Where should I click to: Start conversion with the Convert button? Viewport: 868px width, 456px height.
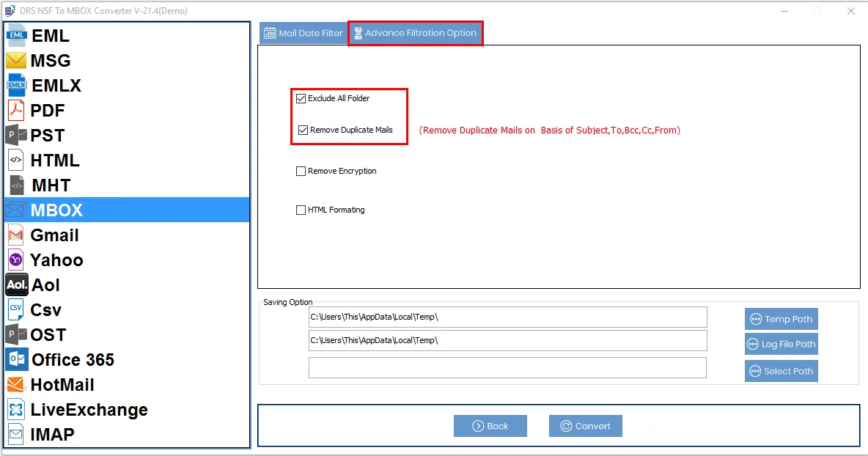click(x=585, y=426)
